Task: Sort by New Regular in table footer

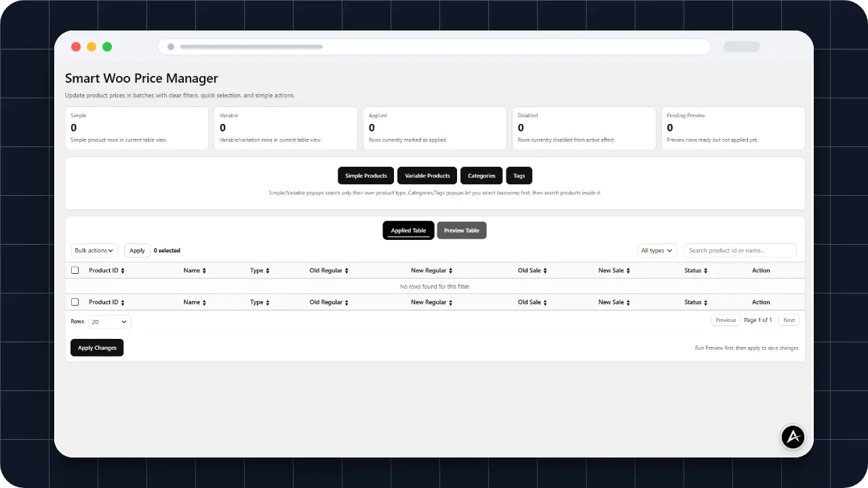Action: [431, 302]
